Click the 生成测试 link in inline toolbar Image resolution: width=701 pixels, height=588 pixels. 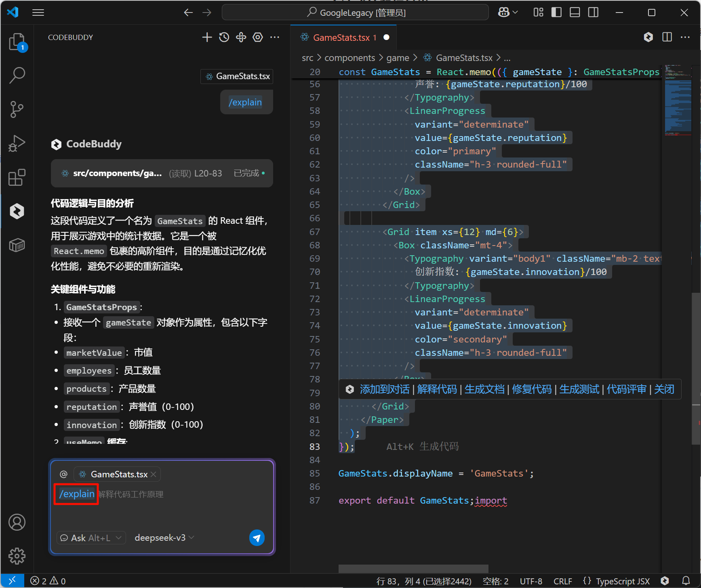coord(579,389)
